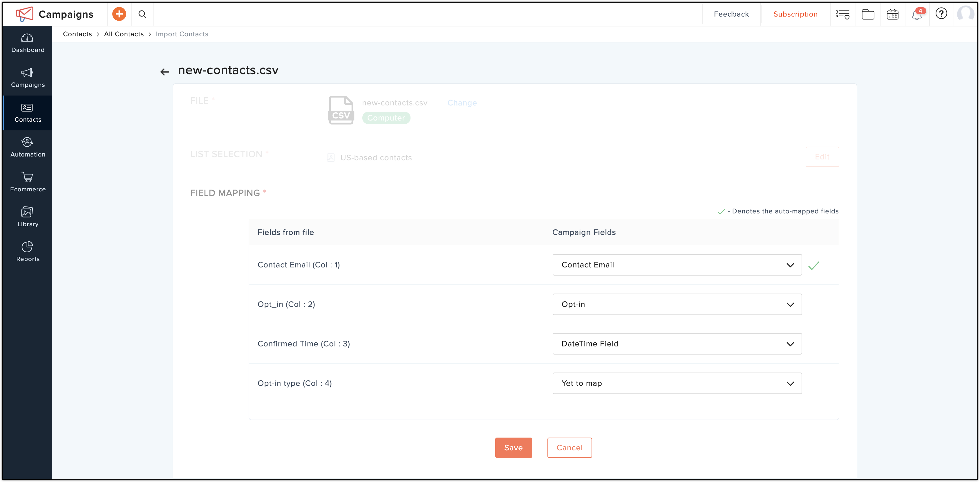Open the folder icon in header

point(868,15)
